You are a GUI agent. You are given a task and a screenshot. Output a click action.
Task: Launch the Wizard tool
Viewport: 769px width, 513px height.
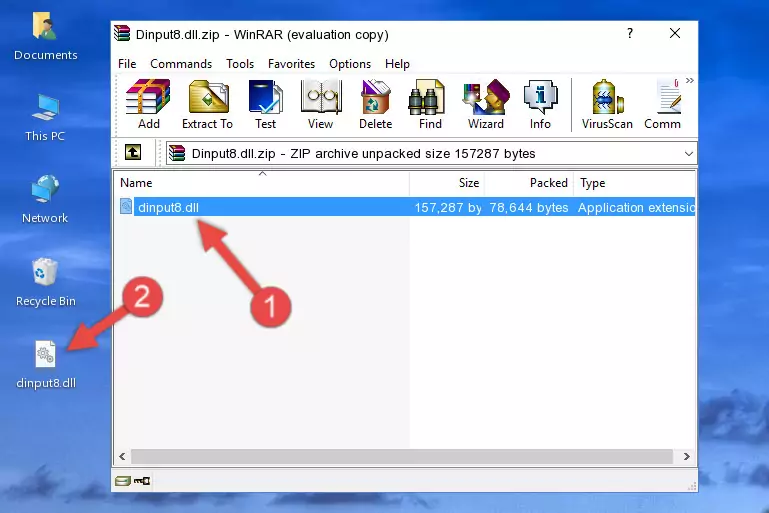point(486,104)
